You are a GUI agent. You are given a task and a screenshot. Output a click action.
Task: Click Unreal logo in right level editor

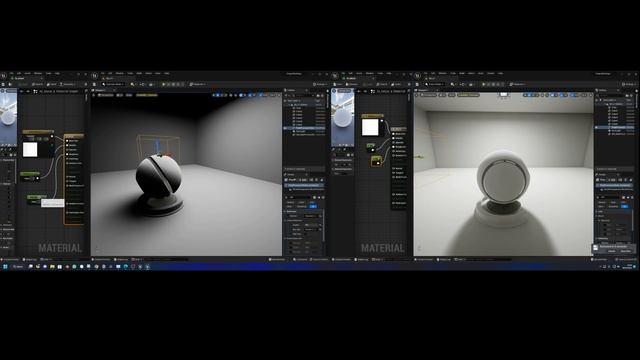[418, 76]
